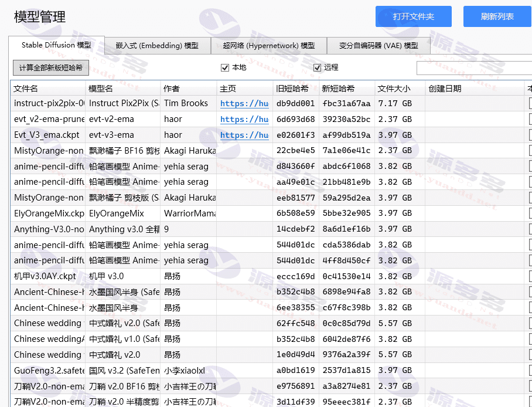Click old hash 1e0d49d4
532x407 pixels.
(x=296, y=355)
